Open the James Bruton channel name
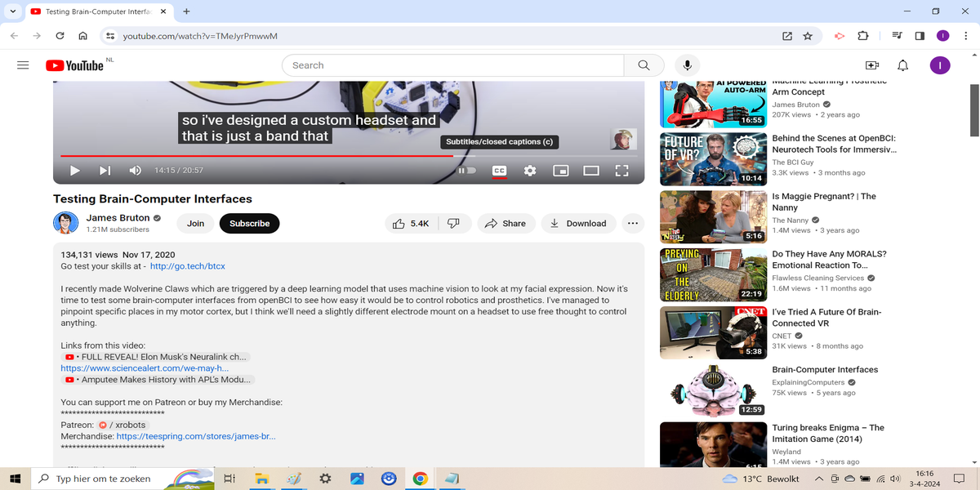The width and height of the screenshot is (980, 490). click(118, 218)
